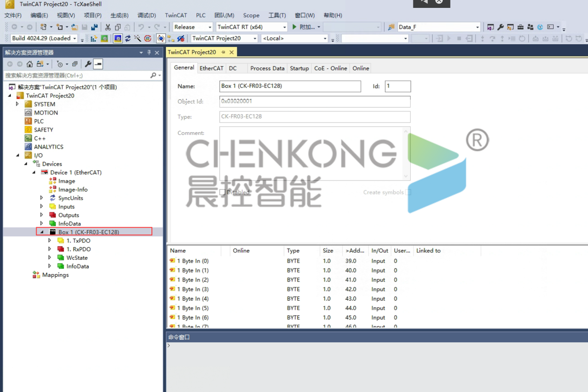Click the Name field containing Box 1
The image size is (588, 392).
pyautogui.click(x=290, y=86)
